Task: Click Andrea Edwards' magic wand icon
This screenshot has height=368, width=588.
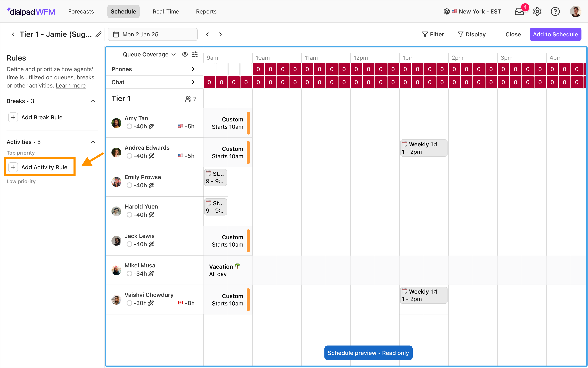Action: (151, 156)
